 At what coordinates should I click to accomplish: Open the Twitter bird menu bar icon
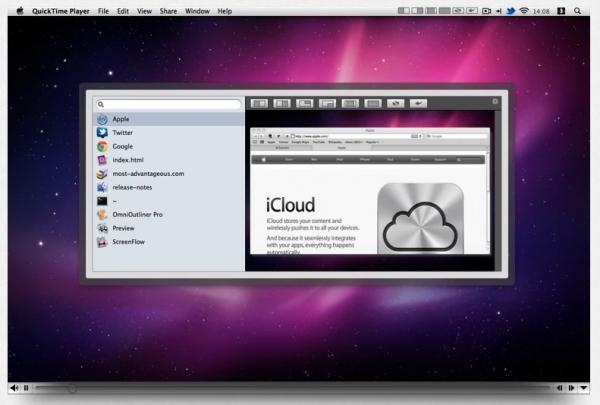[511, 11]
